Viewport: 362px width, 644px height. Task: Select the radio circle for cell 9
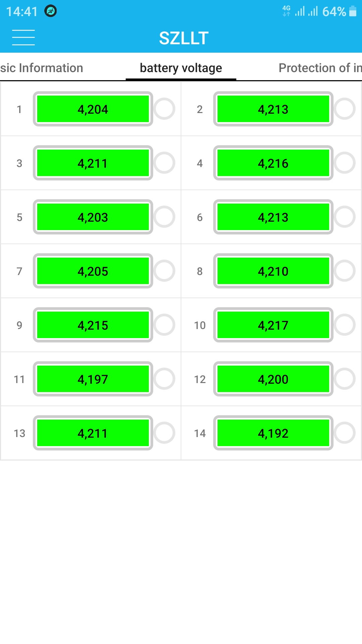pyautogui.click(x=164, y=325)
